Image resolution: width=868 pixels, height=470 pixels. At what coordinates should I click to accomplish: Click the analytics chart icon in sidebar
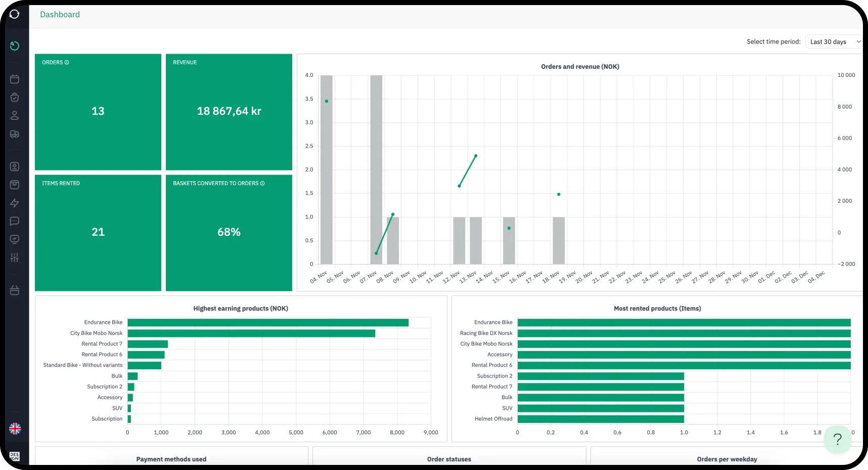tap(15, 239)
